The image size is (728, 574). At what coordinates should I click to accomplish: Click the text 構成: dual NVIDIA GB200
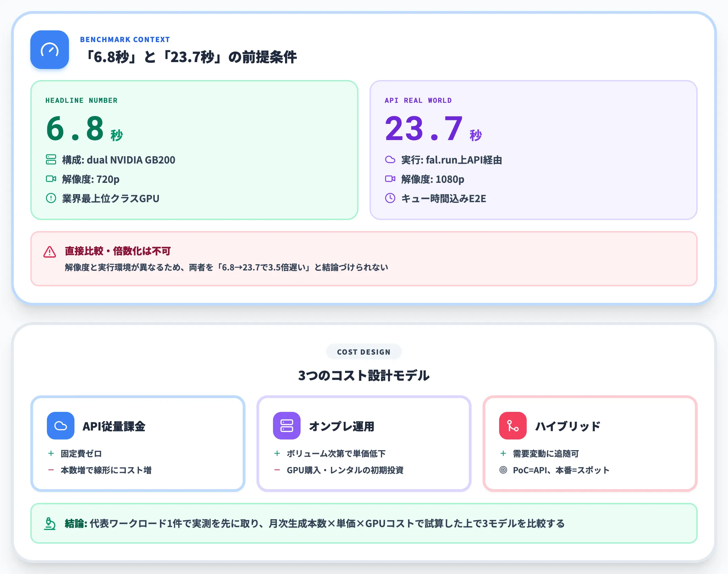pos(119,160)
